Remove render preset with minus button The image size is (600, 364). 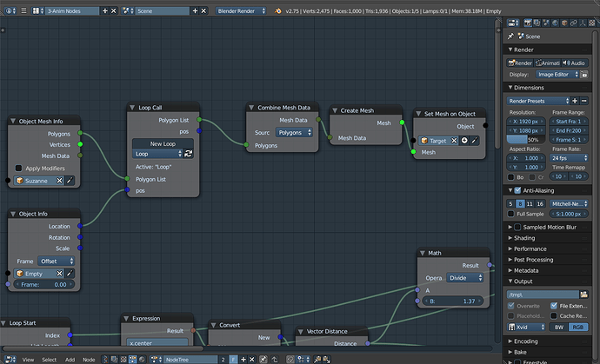tap(584, 101)
